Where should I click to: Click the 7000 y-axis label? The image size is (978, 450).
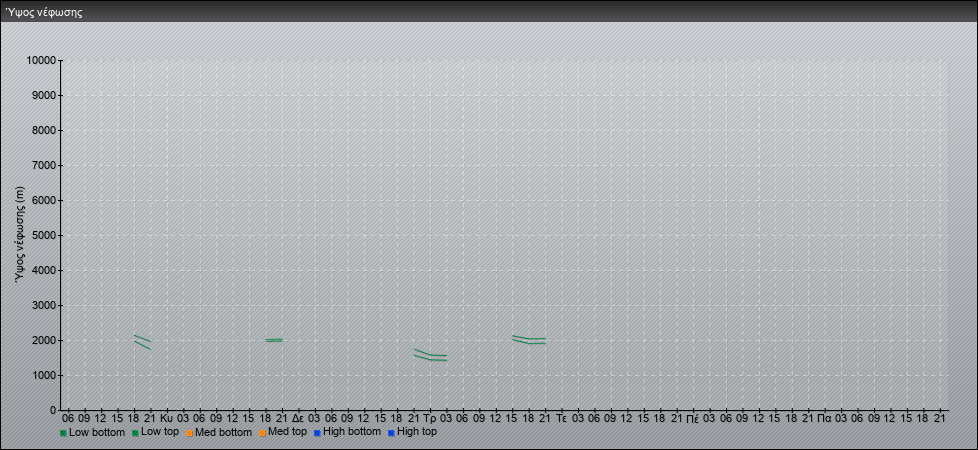(x=44, y=165)
